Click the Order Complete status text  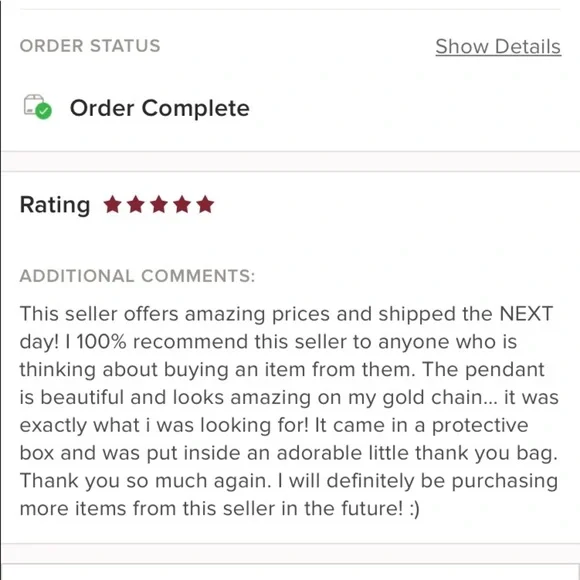pyautogui.click(x=159, y=108)
